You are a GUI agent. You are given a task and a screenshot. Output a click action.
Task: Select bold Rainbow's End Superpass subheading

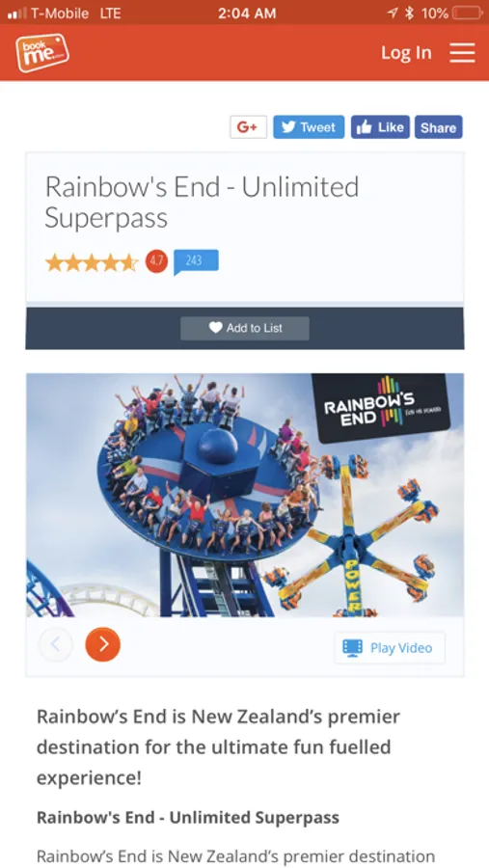[x=188, y=817]
